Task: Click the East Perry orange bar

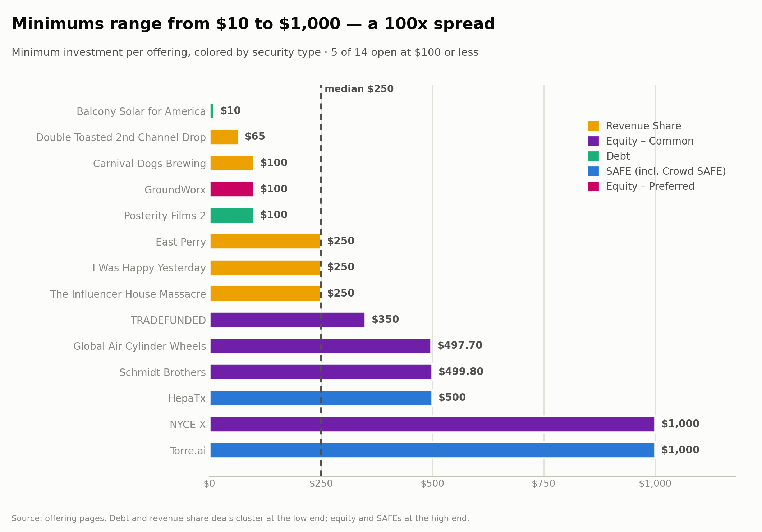Action: click(x=265, y=241)
